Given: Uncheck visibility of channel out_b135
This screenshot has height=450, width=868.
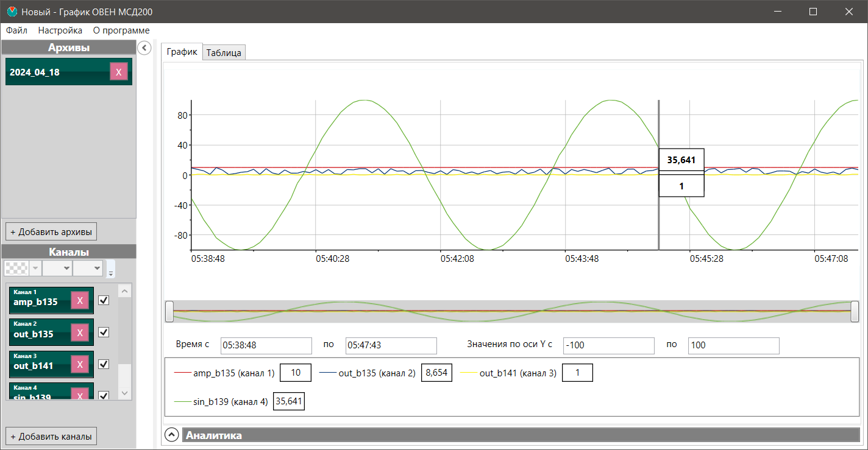Looking at the screenshot, I should click(104, 332).
